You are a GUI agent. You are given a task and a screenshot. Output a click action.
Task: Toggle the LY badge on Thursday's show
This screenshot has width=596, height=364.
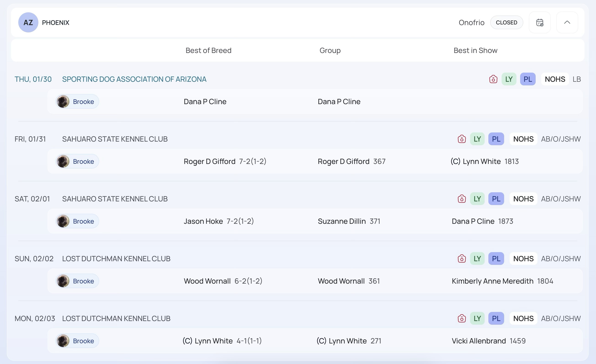pyautogui.click(x=509, y=79)
